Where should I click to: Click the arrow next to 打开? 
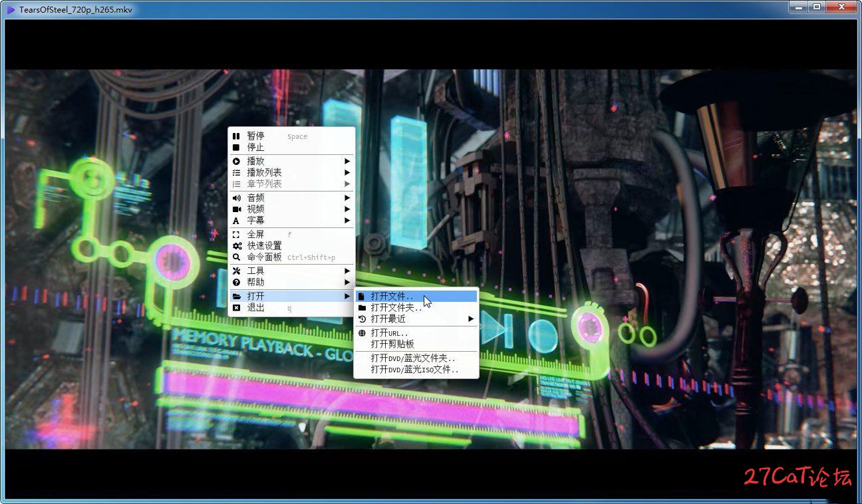347,297
